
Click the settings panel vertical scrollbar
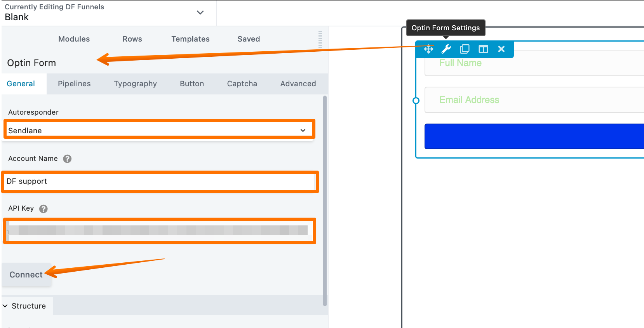click(x=325, y=201)
